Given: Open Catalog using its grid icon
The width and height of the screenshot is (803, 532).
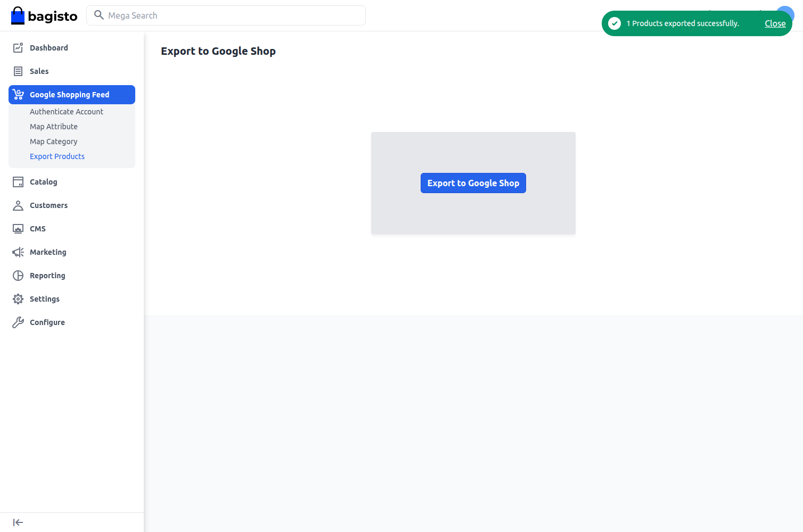Looking at the screenshot, I should 18,181.
